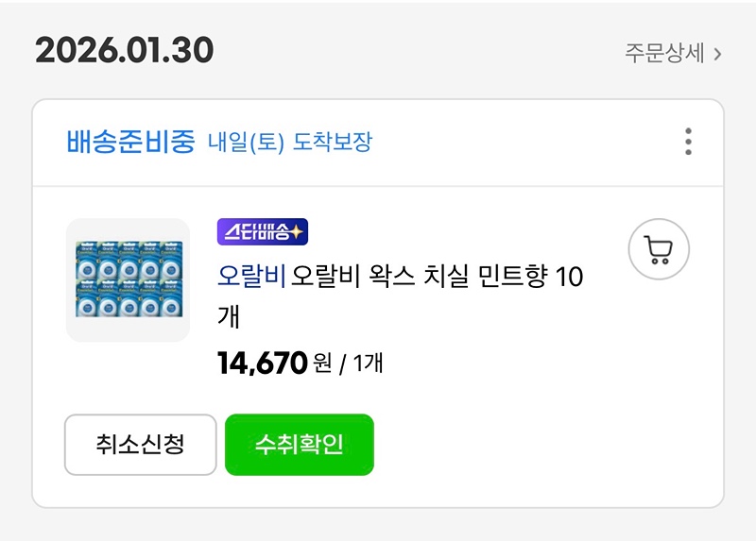Viewport: 756px width, 541px height.
Task: Open the dental floss product thumbnail
Action: pyautogui.click(x=128, y=279)
